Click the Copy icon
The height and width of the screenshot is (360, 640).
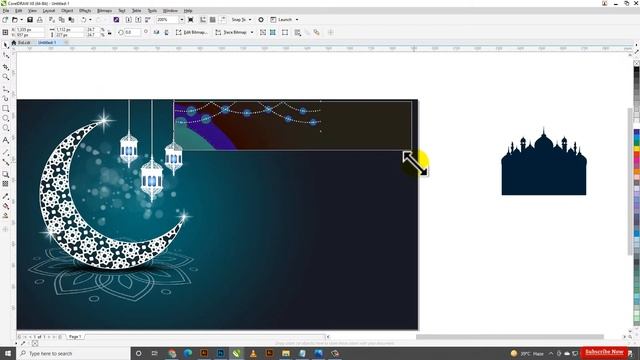tap(62, 20)
